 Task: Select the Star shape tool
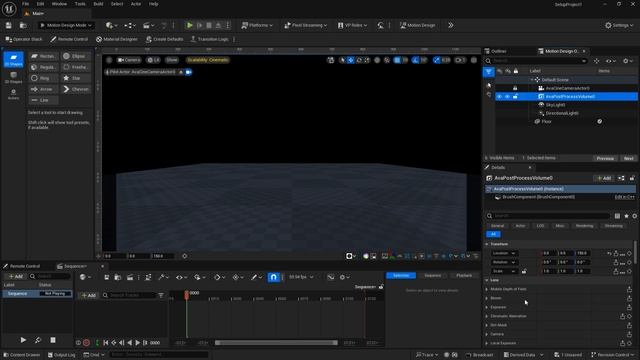pyautogui.click(x=76, y=78)
